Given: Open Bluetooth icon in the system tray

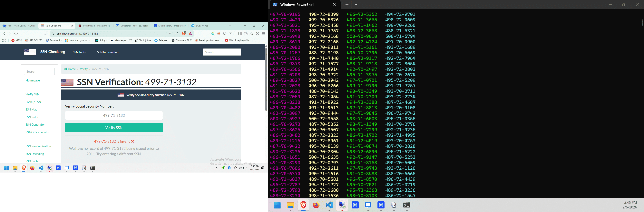Looking at the screenshot, I should [229, 168].
